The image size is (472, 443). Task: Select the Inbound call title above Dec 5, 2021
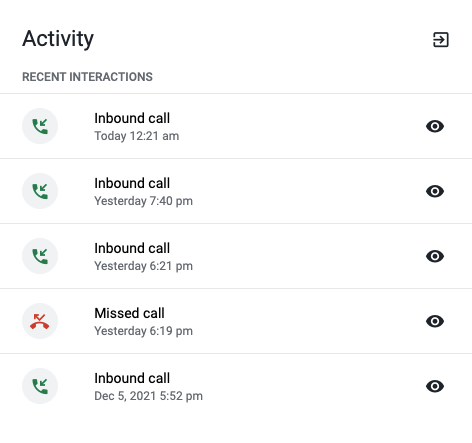132,378
